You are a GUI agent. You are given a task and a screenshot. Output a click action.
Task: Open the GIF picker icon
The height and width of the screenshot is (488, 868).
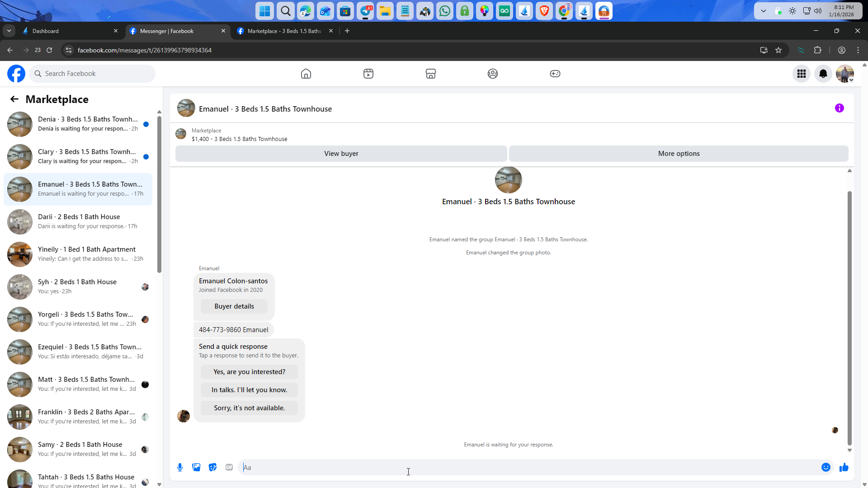229,467
